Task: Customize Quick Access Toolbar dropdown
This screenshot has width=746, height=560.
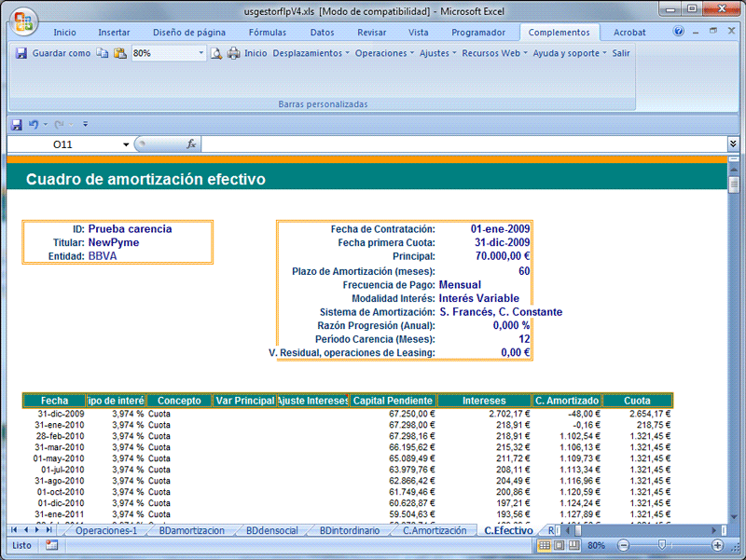Action: point(86,125)
